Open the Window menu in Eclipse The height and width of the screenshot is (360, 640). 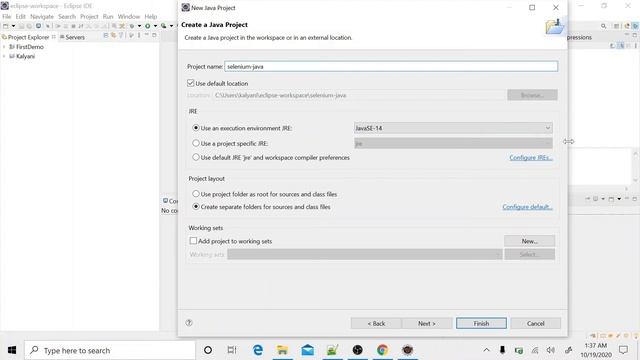pos(129,17)
